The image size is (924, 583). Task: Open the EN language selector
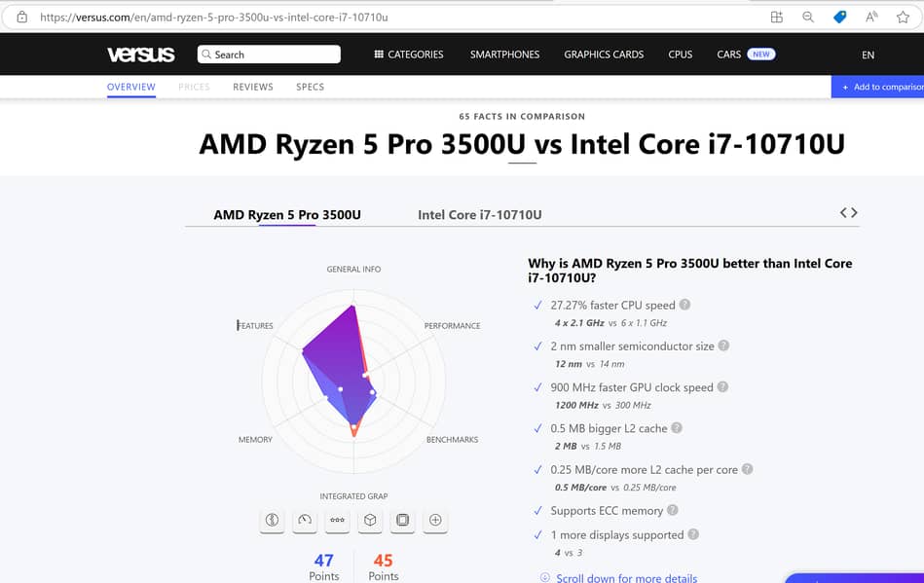868,55
